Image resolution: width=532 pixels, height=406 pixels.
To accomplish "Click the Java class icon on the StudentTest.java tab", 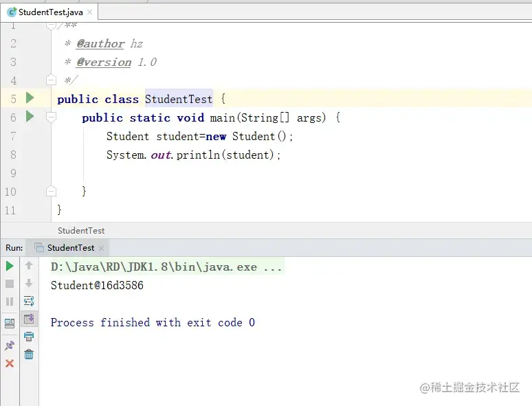I will click(12, 12).
